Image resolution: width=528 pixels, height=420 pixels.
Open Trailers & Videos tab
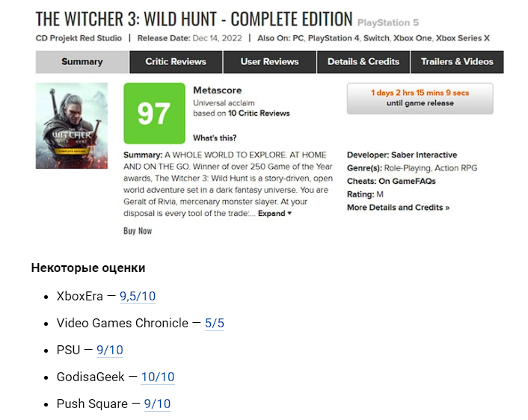click(457, 62)
